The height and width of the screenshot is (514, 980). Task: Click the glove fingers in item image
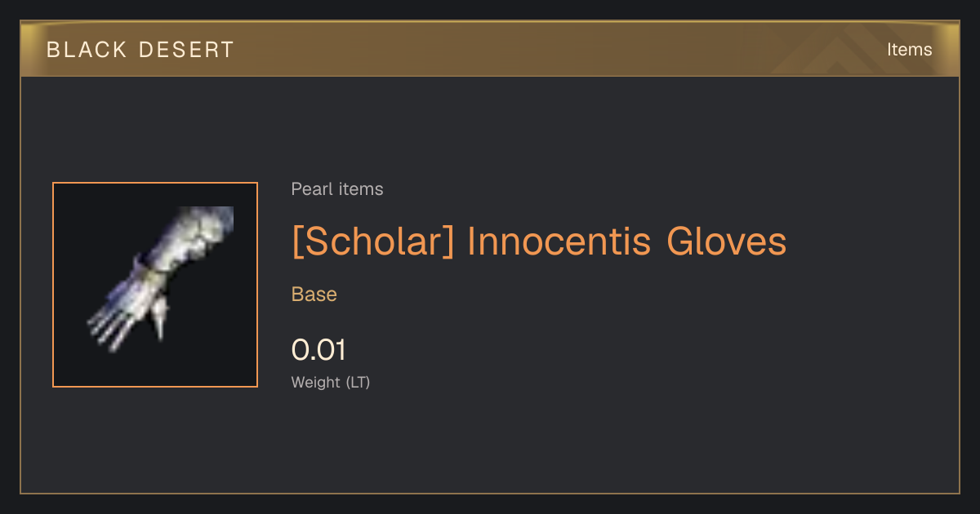click(112, 326)
